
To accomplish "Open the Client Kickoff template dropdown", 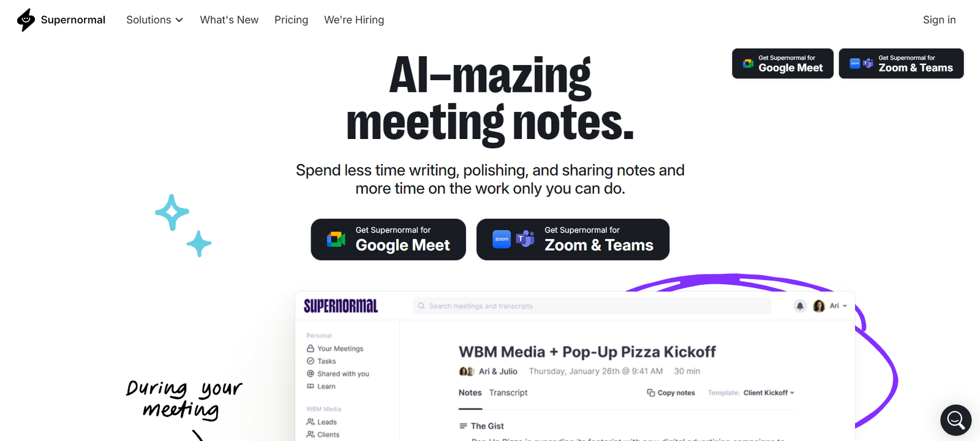I will 769,393.
